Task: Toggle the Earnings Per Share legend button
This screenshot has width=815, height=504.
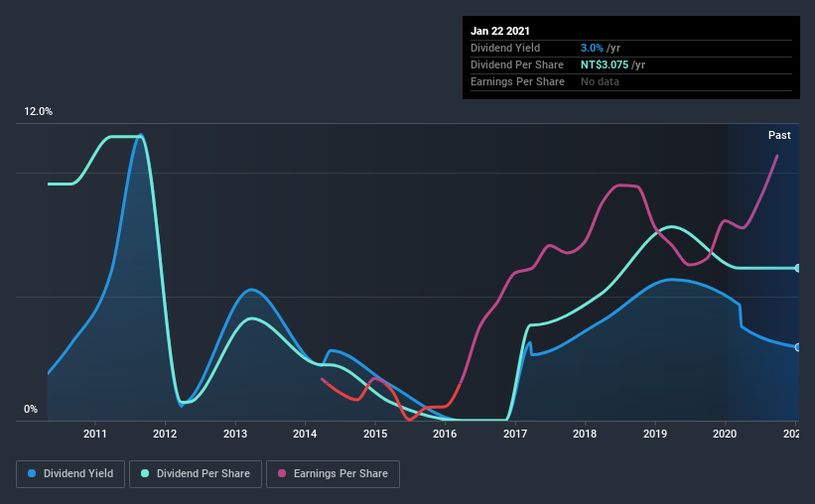Action: tap(333, 474)
